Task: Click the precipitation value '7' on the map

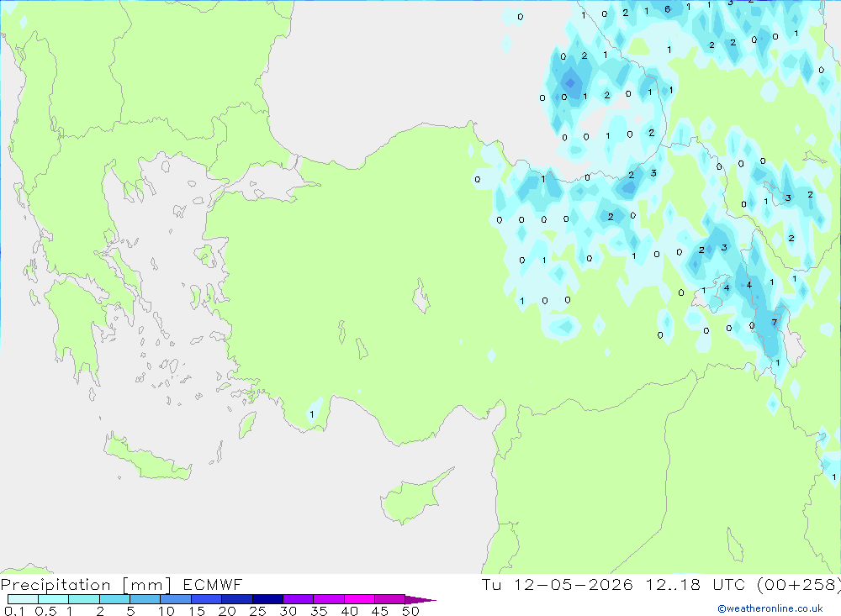Action: [774, 322]
